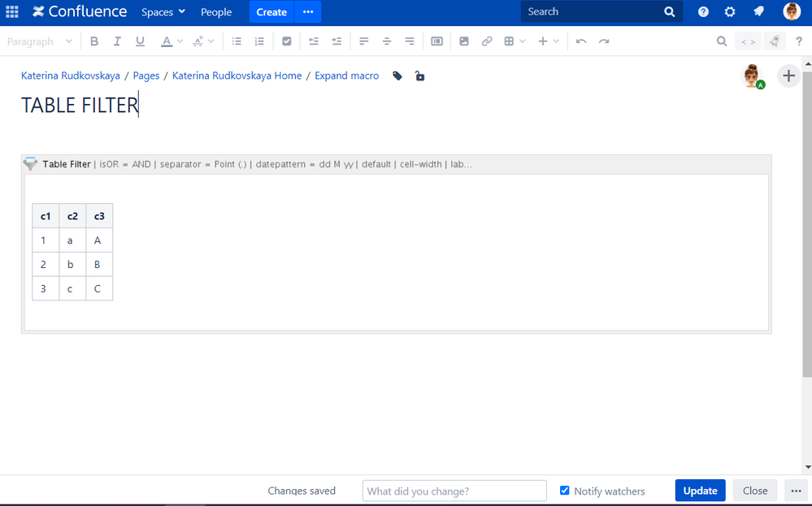Click the Create button
This screenshot has height=506, width=812.
tap(271, 12)
